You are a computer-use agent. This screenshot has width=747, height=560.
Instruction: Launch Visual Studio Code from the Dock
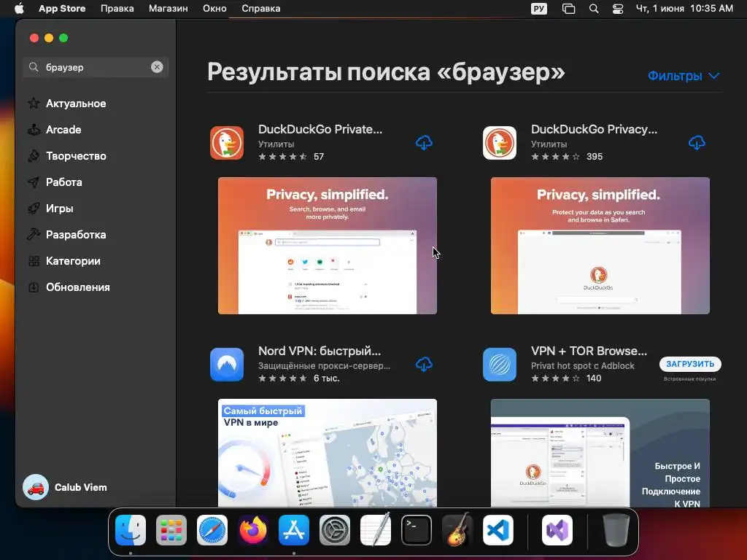pyautogui.click(x=498, y=530)
